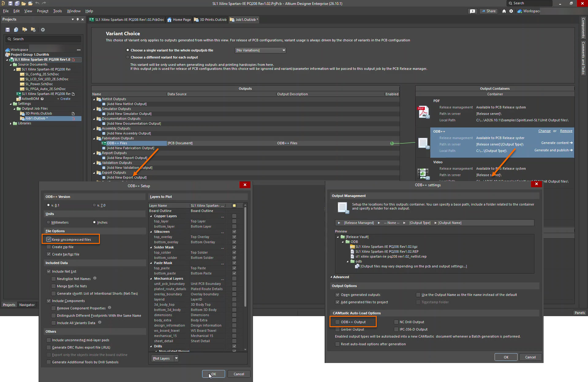Select the ODB++ version v. 8.1 radio button
The image size is (588, 382).
coord(48,205)
